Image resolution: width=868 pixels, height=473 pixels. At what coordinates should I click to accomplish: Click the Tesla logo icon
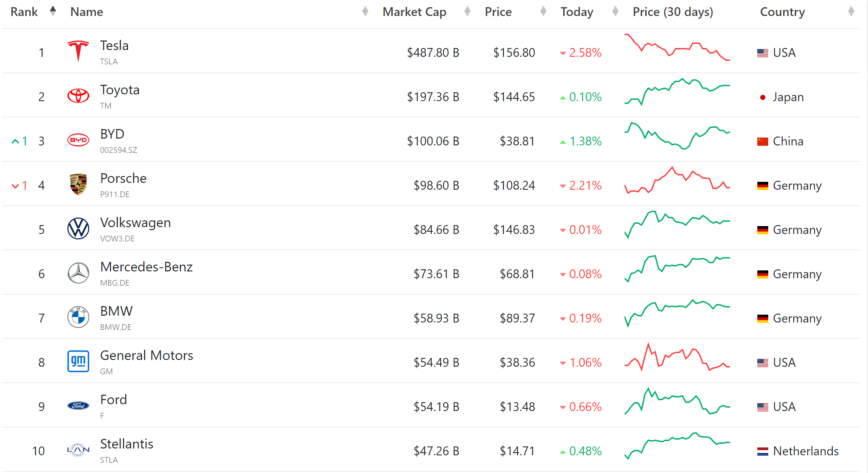coord(78,51)
